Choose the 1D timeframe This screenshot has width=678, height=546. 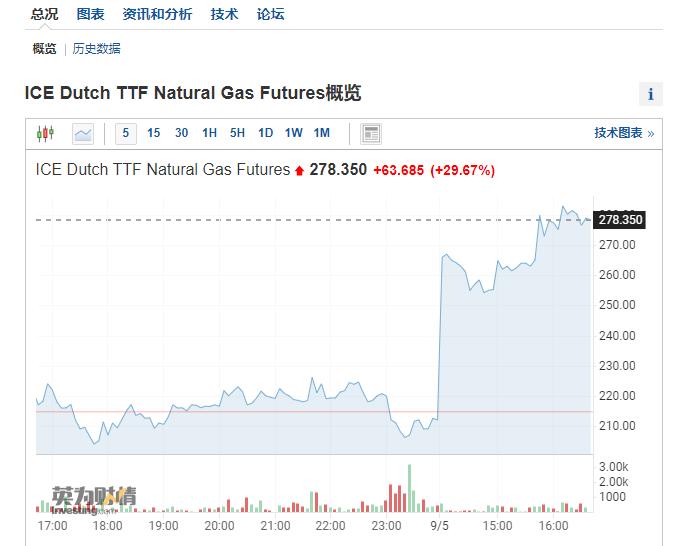click(265, 133)
